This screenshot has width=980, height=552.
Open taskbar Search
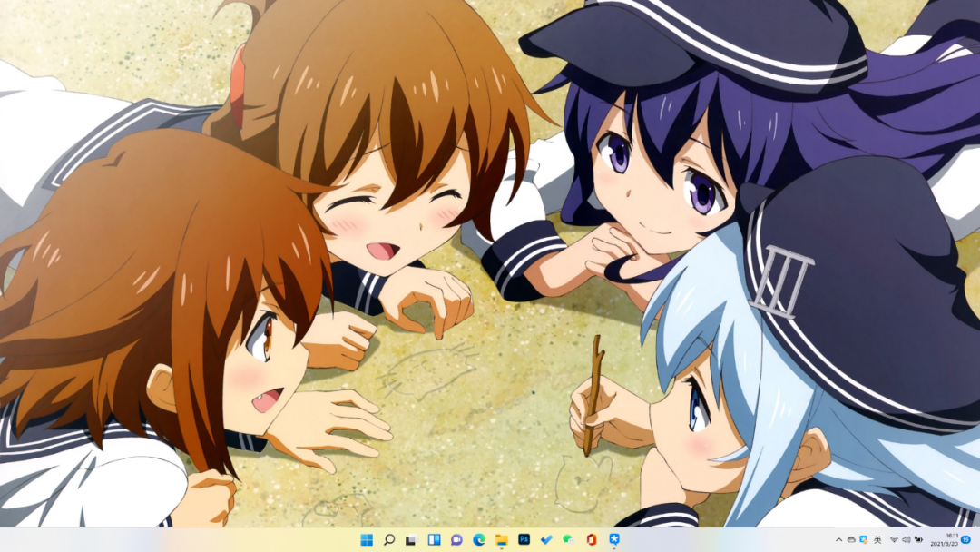point(388,539)
